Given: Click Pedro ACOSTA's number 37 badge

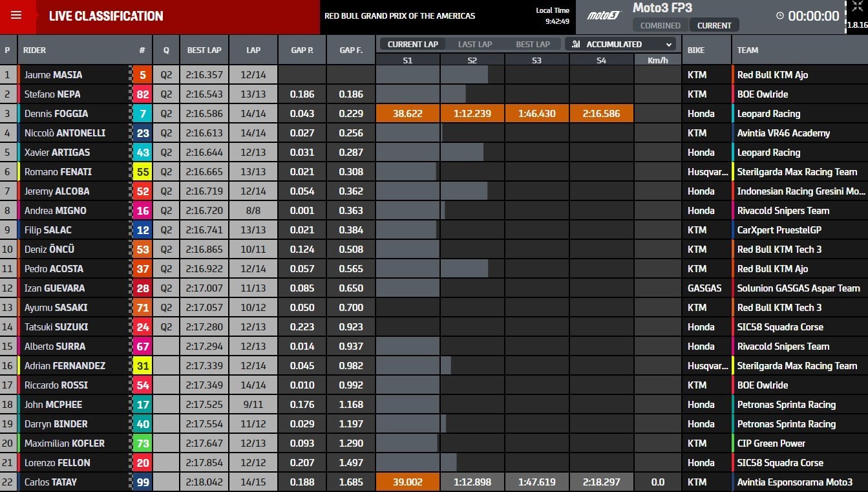Looking at the screenshot, I should [x=142, y=268].
